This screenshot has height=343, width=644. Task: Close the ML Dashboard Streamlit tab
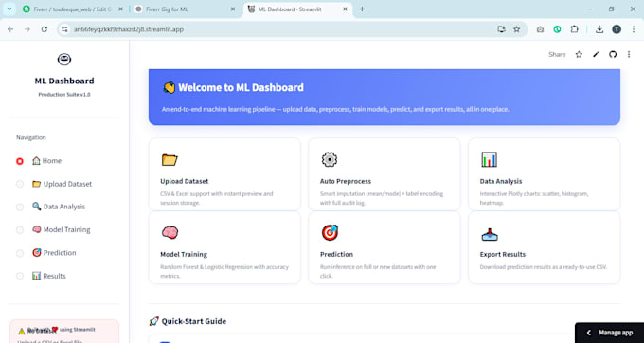(x=346, y=9)
